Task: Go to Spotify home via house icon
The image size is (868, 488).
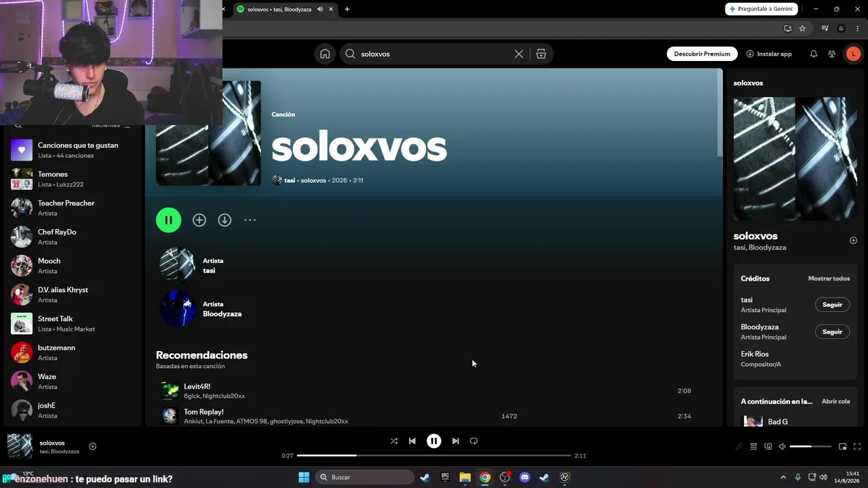Action: [x=325, y=54]
